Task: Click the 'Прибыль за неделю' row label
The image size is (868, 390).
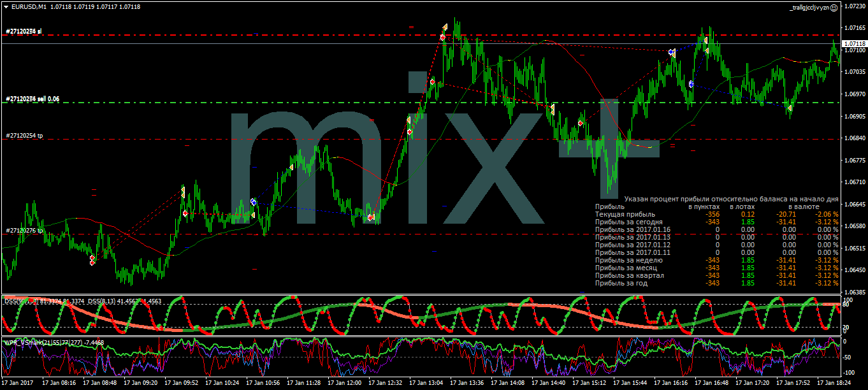Action: [628, 260]
